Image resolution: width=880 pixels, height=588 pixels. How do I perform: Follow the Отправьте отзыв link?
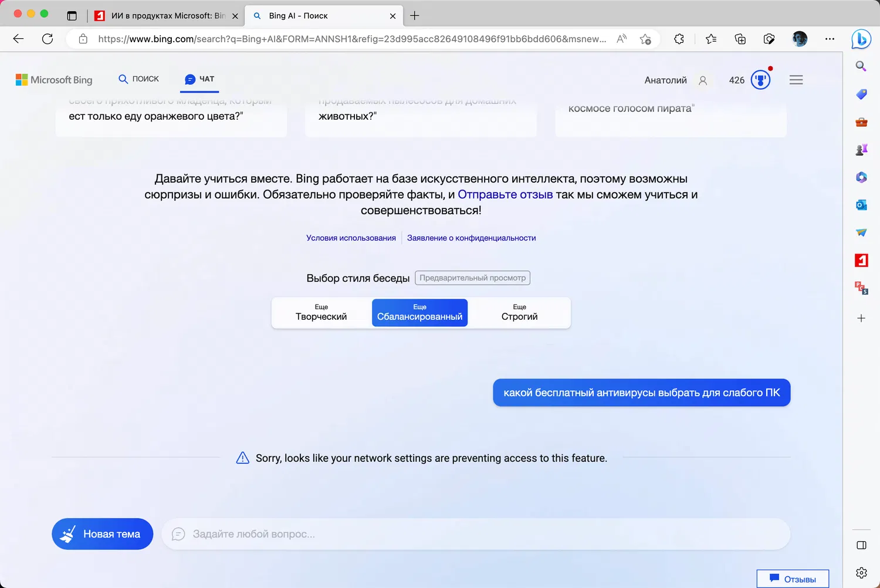click(x=505, y=195)
